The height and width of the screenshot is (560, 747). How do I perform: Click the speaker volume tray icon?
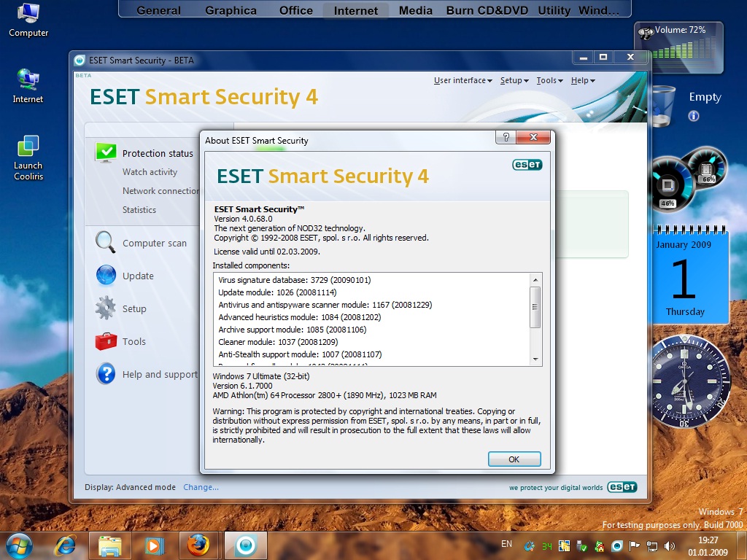tap(670, 545)
